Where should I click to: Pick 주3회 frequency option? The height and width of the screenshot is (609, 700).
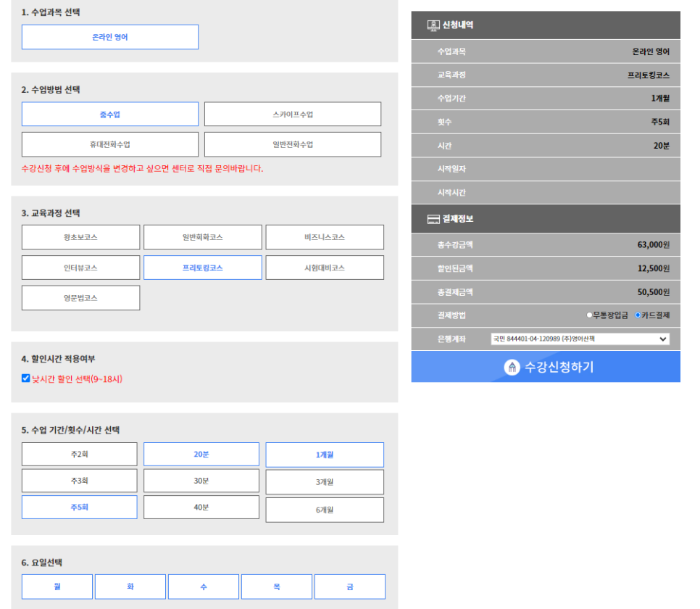coord(80,481)
